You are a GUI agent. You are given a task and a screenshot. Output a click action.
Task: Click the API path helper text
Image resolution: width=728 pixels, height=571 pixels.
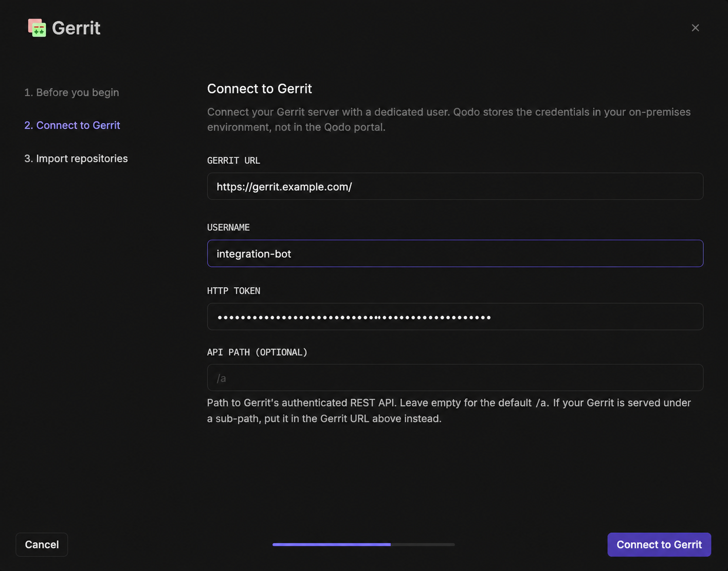(449, 411)
